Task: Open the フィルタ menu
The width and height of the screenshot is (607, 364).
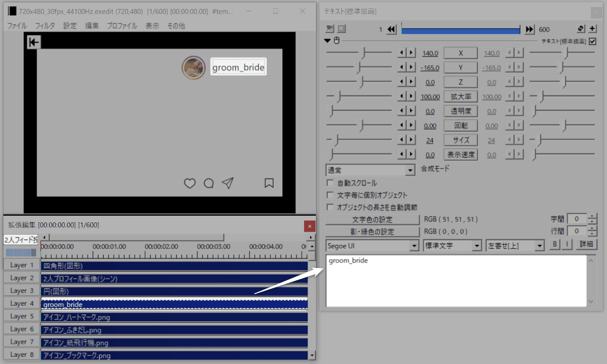Action: click(45, 25)
